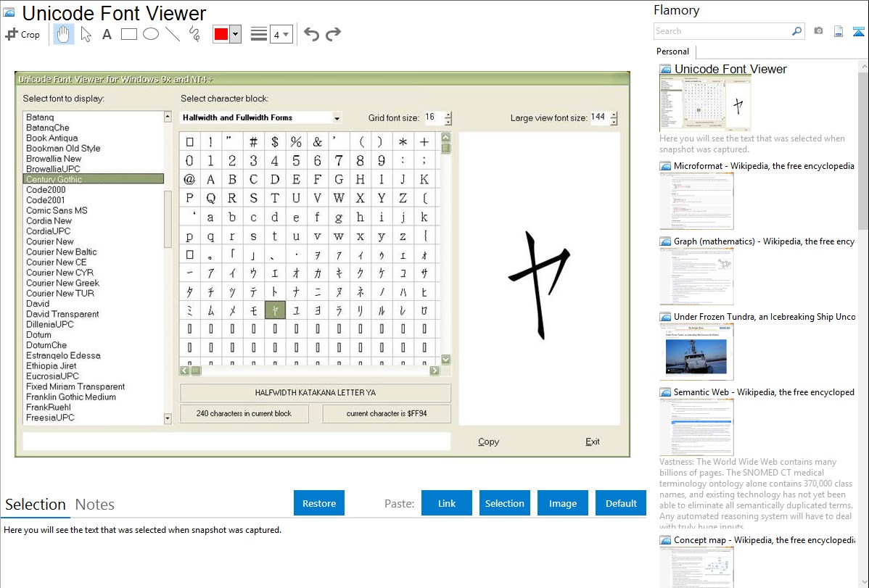
Task: Switch to the Notes tab
Action: pyautogui.click(x=95, y=505)
